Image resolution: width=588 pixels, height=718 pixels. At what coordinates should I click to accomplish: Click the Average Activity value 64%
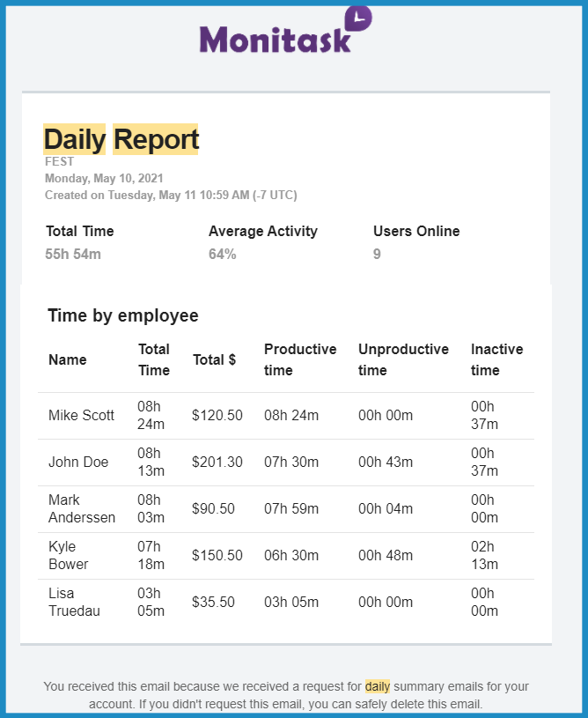pos(223,254)
